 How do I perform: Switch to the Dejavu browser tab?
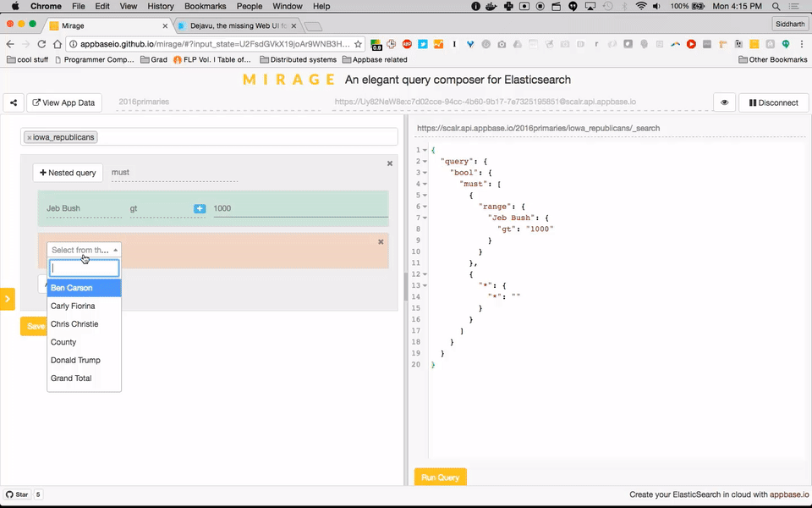(x=238, y=25)
